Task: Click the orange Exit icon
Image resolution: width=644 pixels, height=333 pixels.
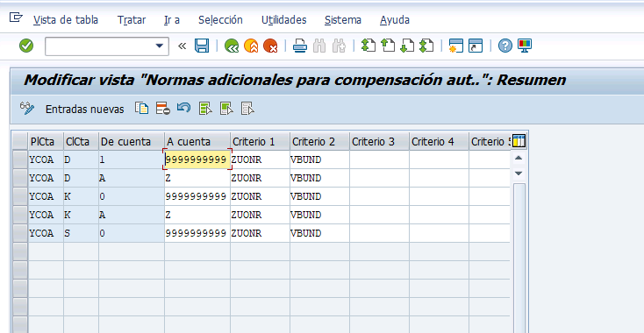Action: [251, 46]
